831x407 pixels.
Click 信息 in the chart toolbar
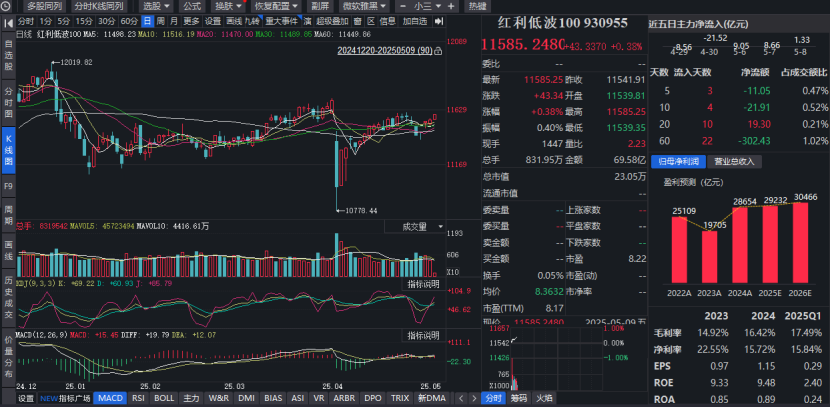388,22
